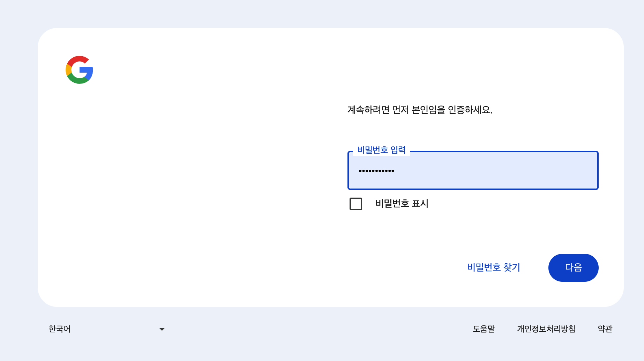
Task: Submit credentials with the blue 다음 button
Action: tap(573, 267)
